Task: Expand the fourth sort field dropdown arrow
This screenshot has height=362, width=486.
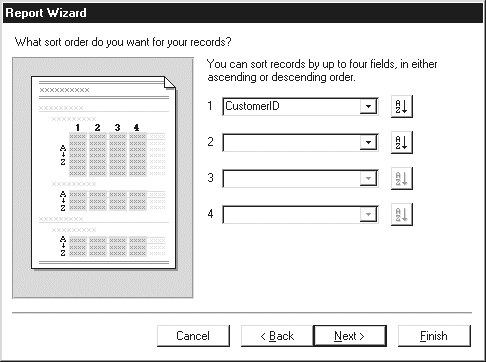Action: (368, 214)
